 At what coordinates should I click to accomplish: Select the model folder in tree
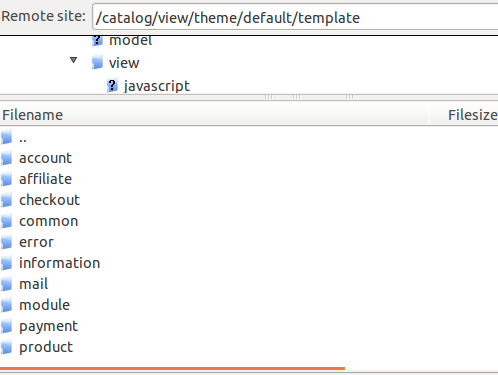130,41
